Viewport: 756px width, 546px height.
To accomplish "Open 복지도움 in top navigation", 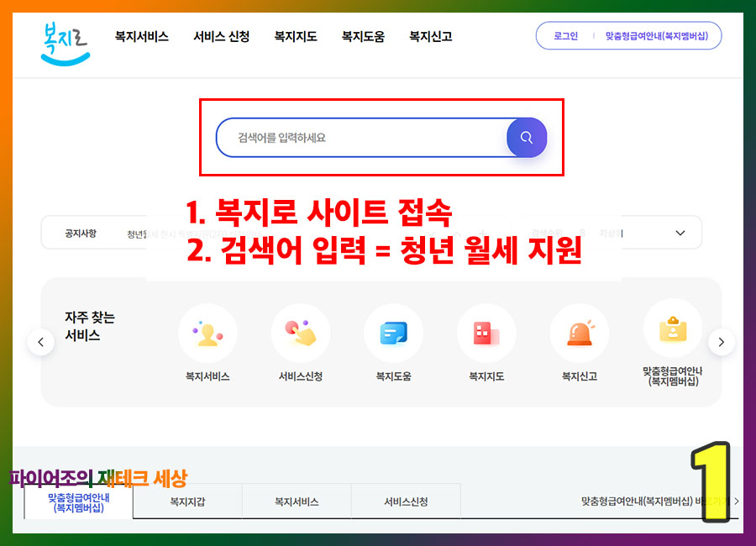I will click(x=363, y=37).
